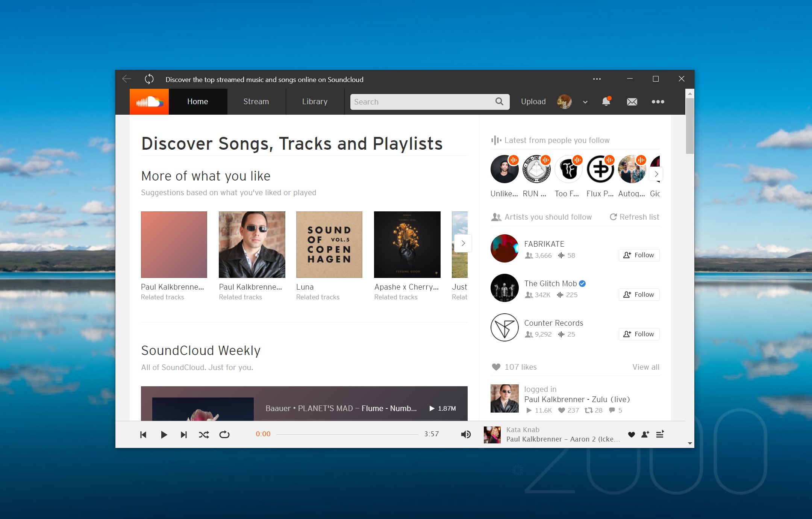Screen dimensions: 812x519
Task: Click Zulu (live) liked track thumbnail
Action: (x=504, y=398)
